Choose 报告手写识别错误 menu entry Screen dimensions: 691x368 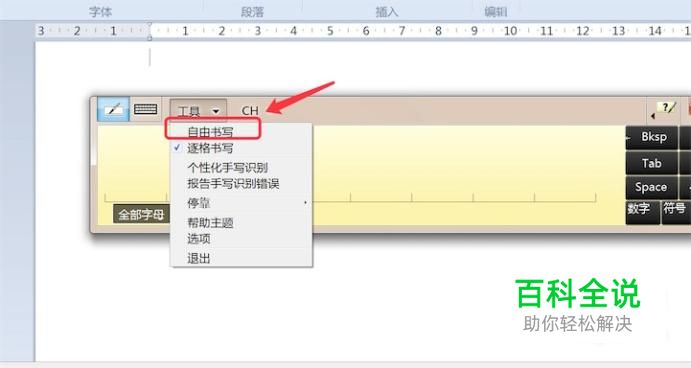coord(241,183)
